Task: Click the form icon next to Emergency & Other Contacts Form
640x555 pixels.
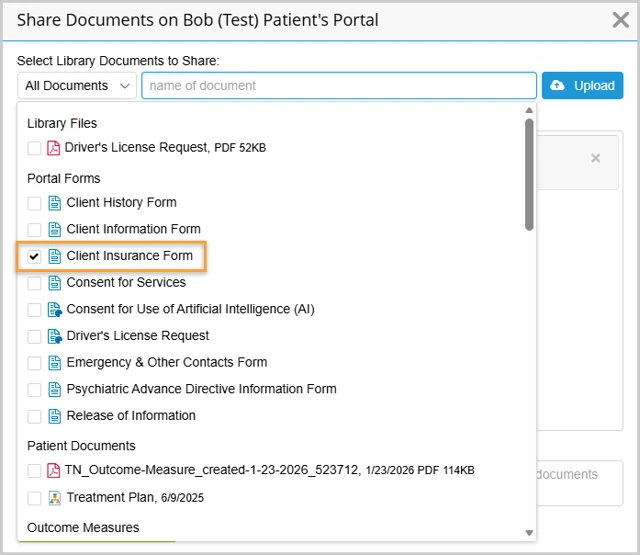Action: pyautogui.click(x=55, y=363)
